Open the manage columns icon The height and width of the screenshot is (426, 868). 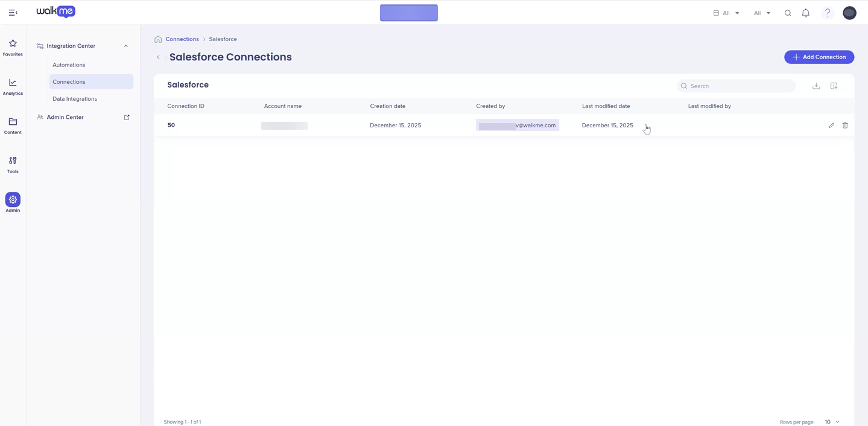pos(834,86)
